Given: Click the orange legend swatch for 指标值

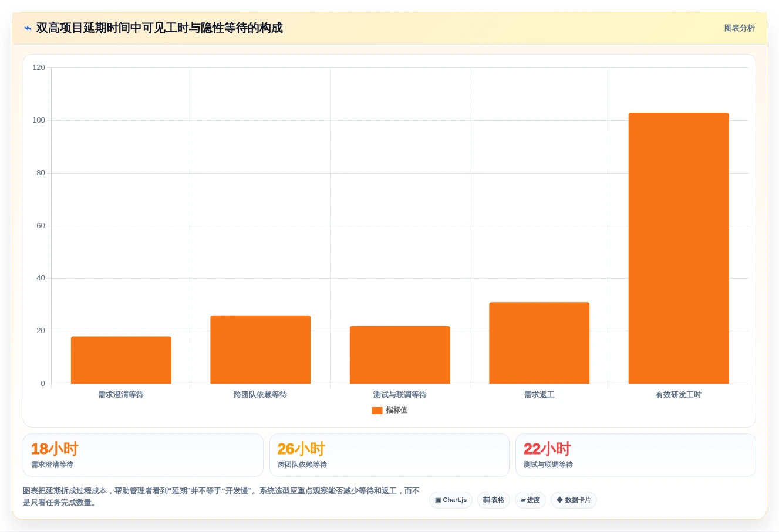Looking at the screenshot, I should pos(377,411).
